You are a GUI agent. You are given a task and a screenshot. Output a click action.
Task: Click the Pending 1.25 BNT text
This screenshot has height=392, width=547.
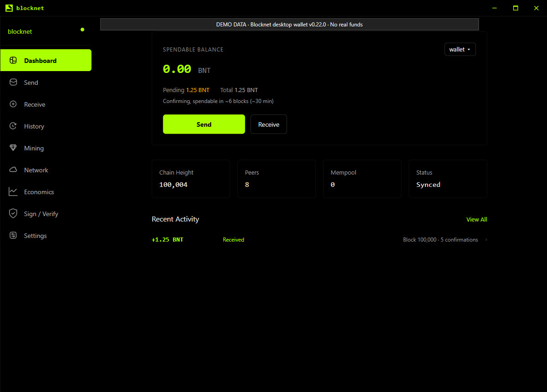186,90
